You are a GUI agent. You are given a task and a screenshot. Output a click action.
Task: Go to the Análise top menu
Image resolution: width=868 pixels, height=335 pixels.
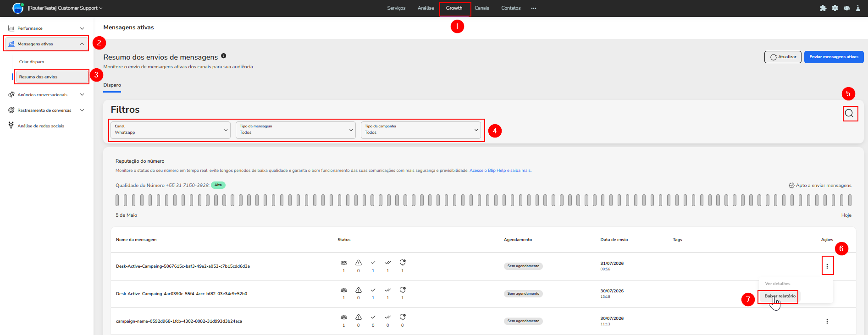426,8
